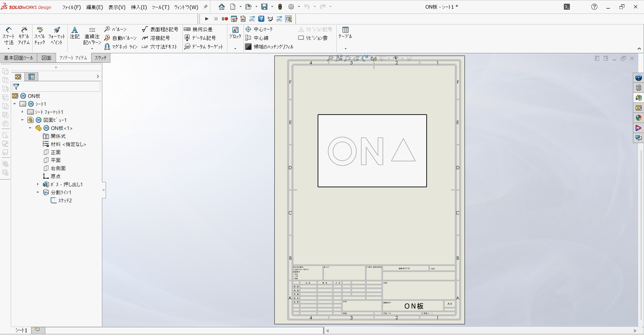Select the スマート寸法 smart dimension tool
Viewport: 644px width, 335px height.
point(9,36)
